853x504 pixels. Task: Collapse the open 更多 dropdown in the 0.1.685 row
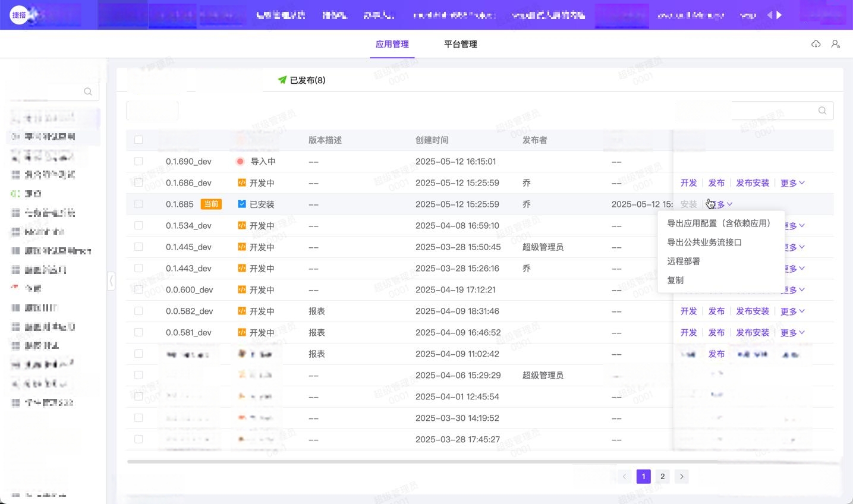[720, 204]
